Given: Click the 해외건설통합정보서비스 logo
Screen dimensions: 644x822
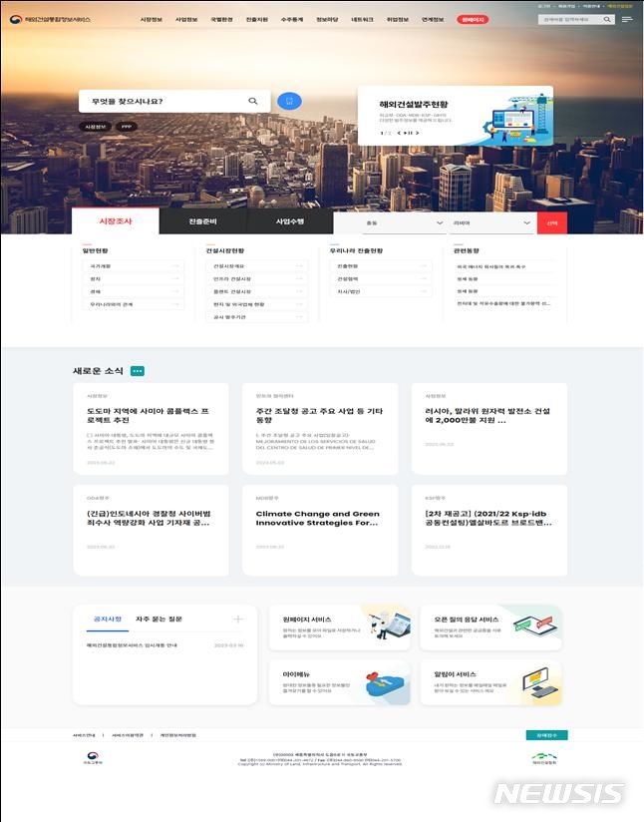Looking at the screenshot, I should point(50,19).
